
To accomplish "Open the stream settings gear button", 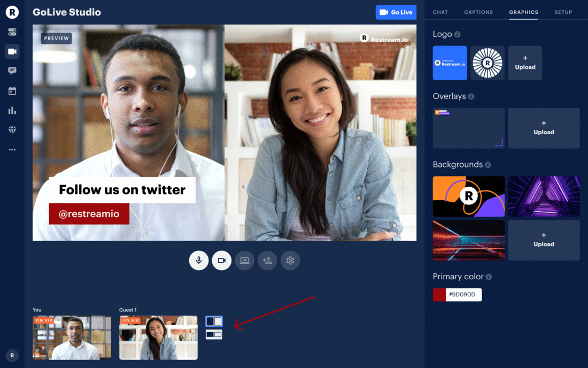I will click(x=290, y=260).
